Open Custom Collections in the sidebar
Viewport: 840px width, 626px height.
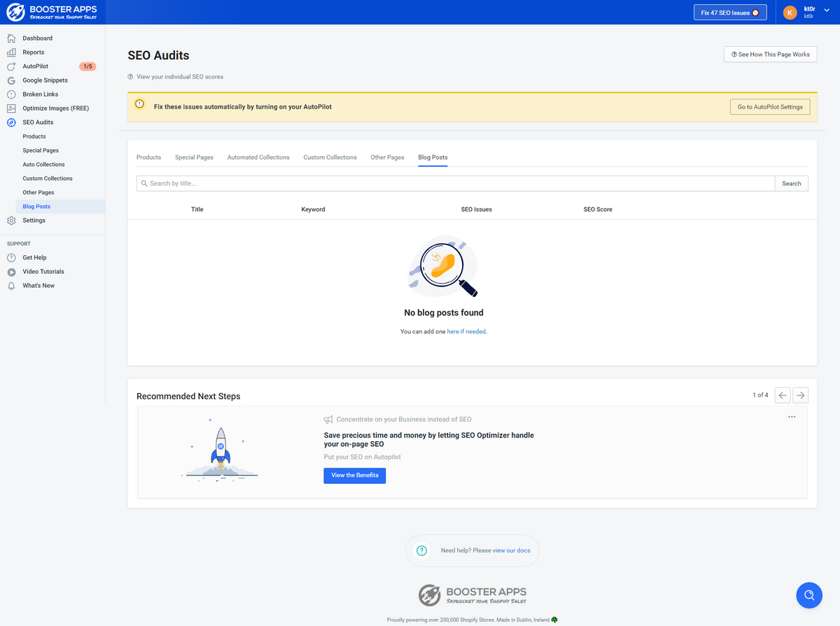48,179
